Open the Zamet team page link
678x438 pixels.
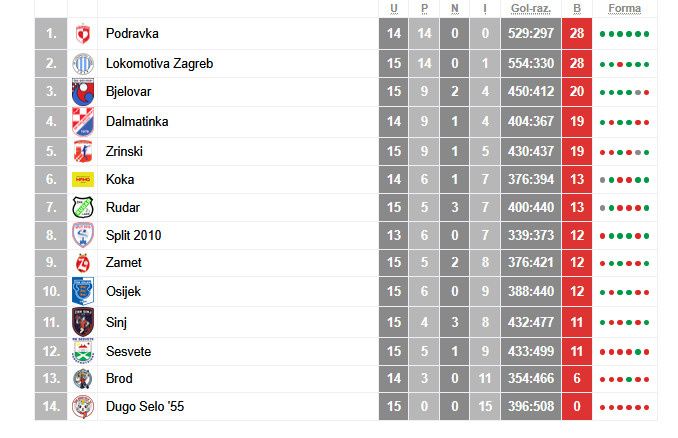[x=123, y=263]
